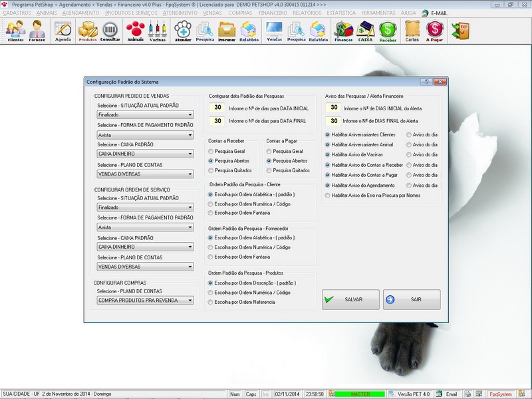Click the red A Pagar icon

point(435,31)
